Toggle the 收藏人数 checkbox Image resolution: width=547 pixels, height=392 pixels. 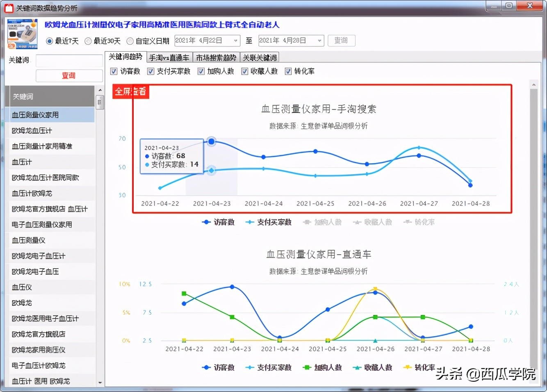pyautogui.click(x=244, y=71)
